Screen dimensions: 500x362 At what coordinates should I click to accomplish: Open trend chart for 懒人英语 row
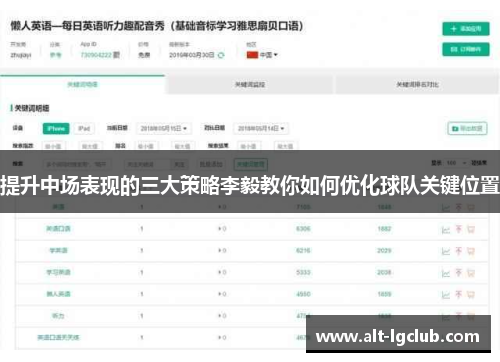click(x=446, y=295)
